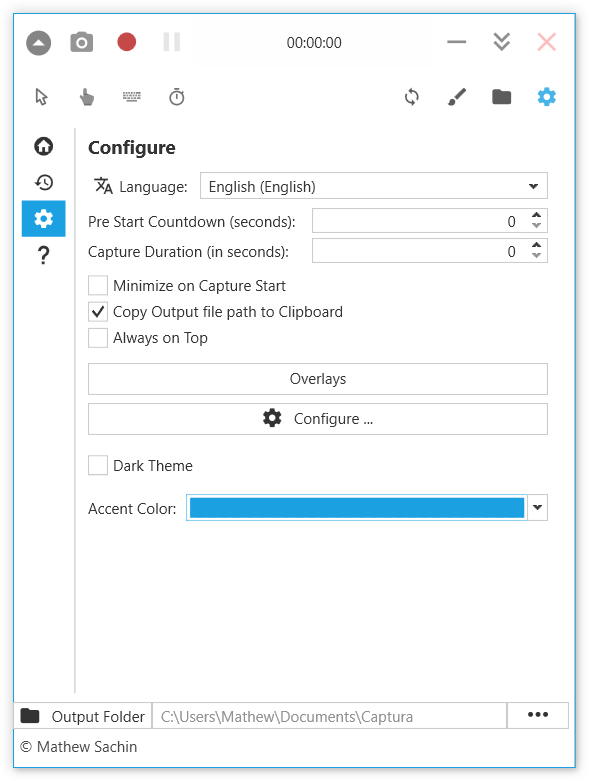Viewport: 589px width, 781px height.
Task: Enable Minimize on Capture Start
Action: [x=98, y=286]
